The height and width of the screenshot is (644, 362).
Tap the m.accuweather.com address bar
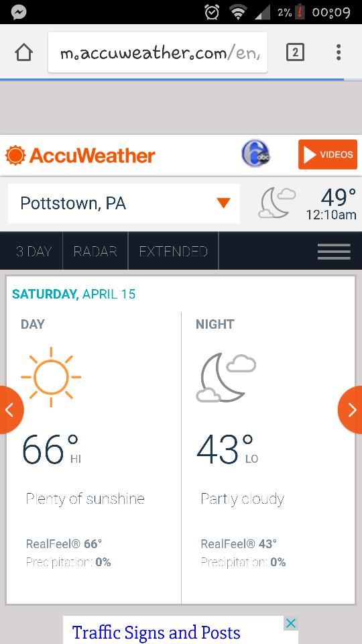[x=158, y=52]
